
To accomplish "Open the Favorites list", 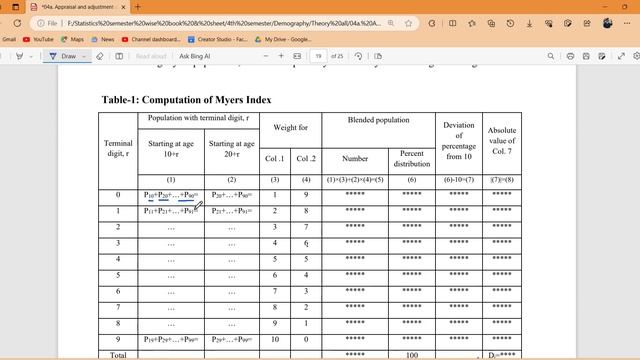I will tap(472, 23).
